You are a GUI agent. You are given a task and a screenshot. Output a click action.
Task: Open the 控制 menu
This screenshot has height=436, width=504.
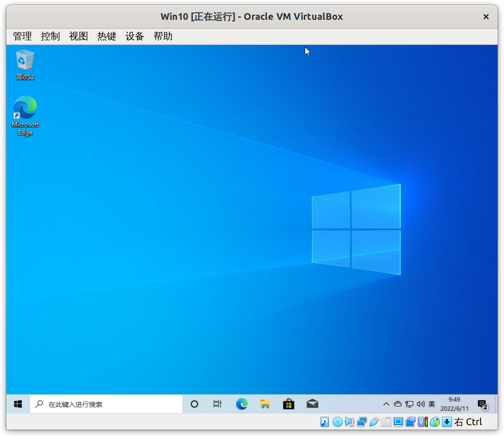tap(51, 36)
